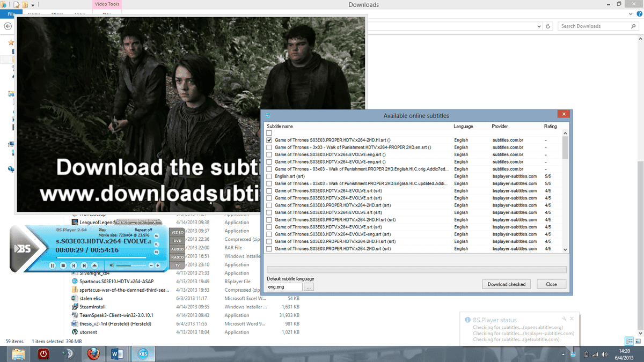Expand the search box dropdown in Explorer address bar
This screenshot has height=362, width=644.
(x=539, y=26)
